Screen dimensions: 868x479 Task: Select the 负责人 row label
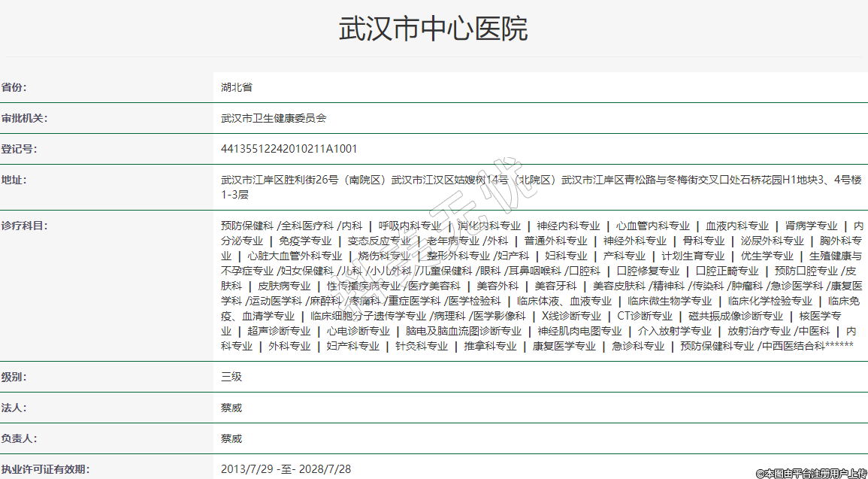click(19, 438)
